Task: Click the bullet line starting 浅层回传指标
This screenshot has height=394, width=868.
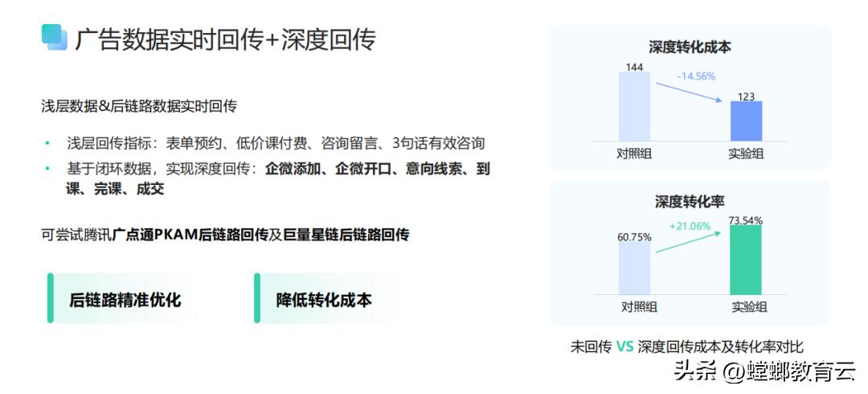Action: [276, 143]
